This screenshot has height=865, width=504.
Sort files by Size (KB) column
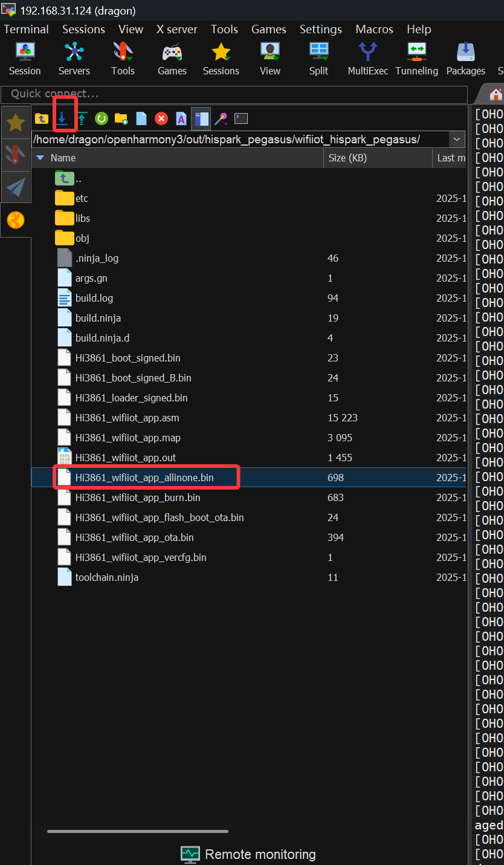pos(378,158)
